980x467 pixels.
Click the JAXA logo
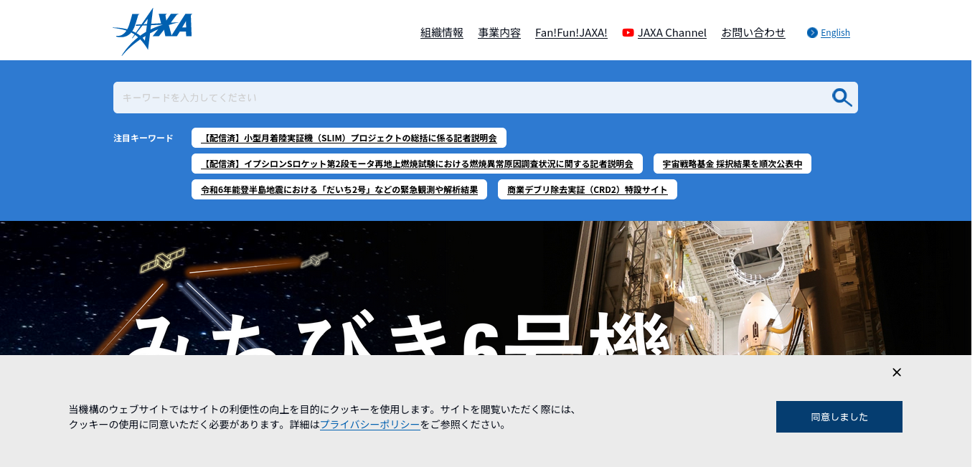pyautogui.click(x=152, y=32)
